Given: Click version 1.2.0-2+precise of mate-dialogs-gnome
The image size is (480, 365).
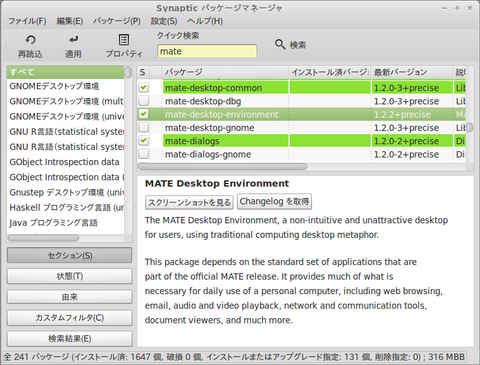Looking at the screenshot, I should pyautogui.click(x=406, y=155).
